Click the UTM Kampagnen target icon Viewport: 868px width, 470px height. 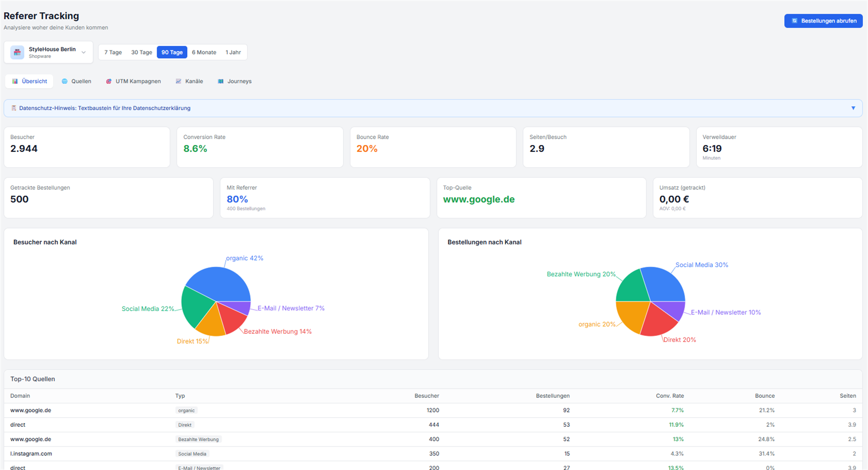(109, 81)
